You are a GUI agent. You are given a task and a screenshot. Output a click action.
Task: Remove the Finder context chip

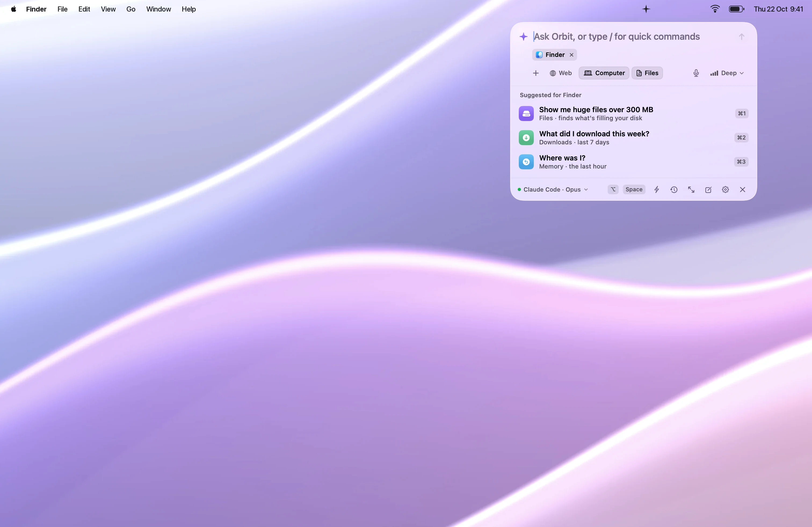571,55
